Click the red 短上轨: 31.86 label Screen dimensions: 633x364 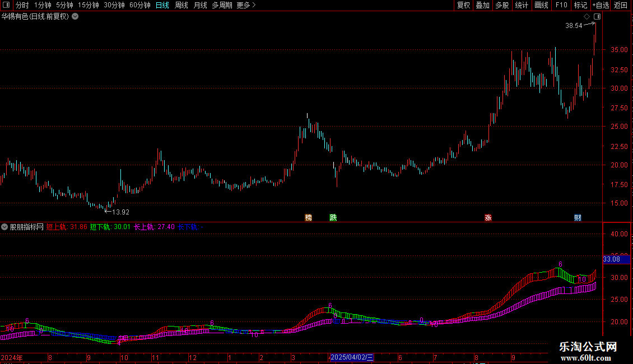coord(67,227)
